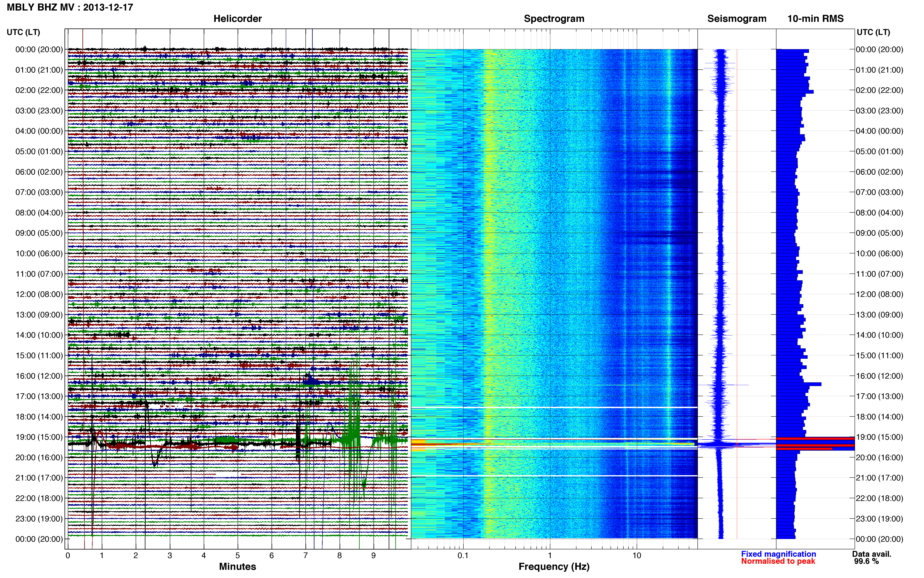This screenshot has height=578, width=924.
Task: Click left axis label 08:00 (04:00)
Action: click(x=39, y=213)
